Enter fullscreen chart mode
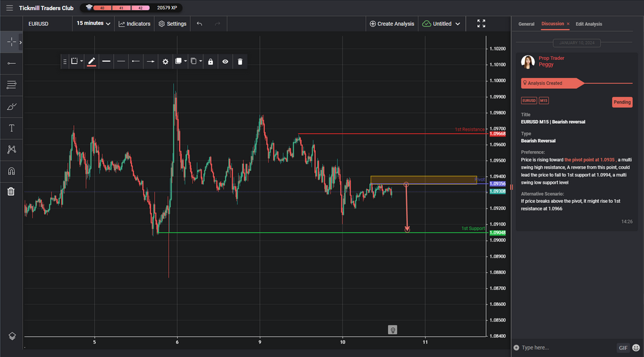Viewport: 644px width, 357px height. click(481, 23)
